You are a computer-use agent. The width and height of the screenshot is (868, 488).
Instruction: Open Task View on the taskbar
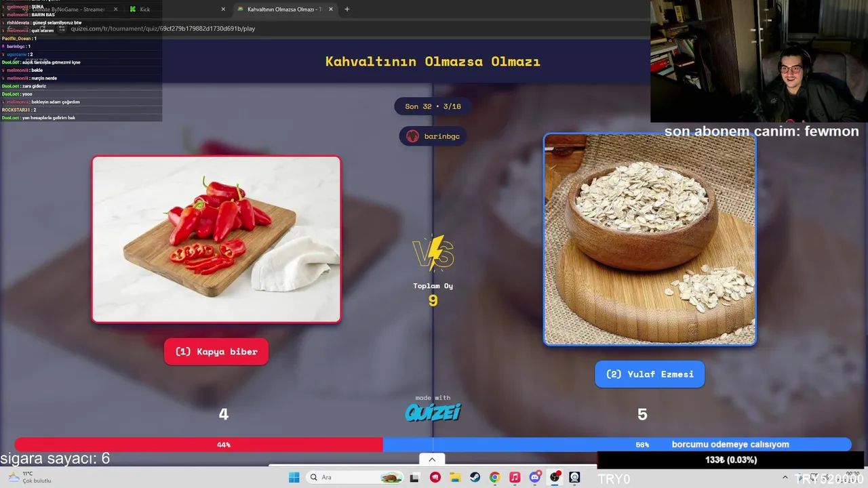(414, 477)
